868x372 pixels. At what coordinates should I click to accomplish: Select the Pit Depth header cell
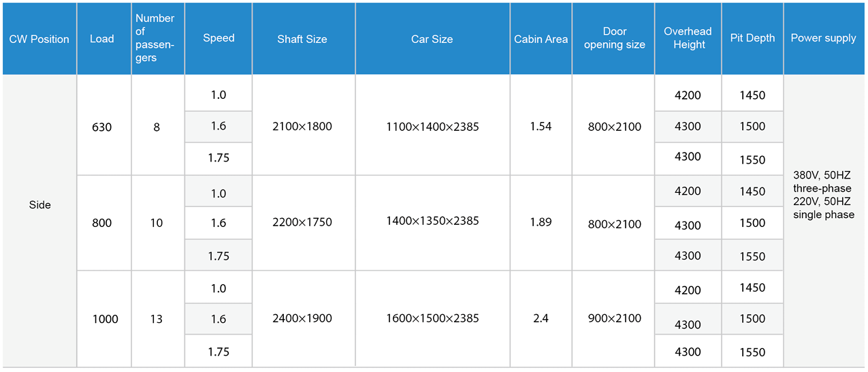click(752, 38)
